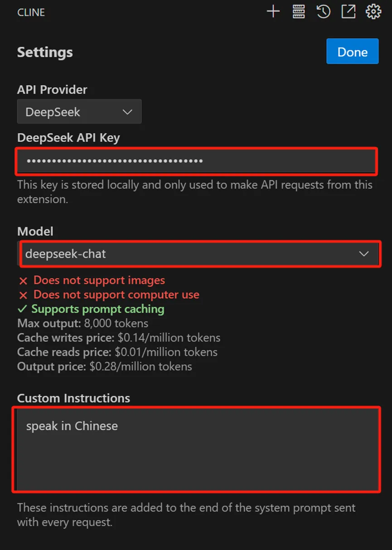Image resolution: width=392 pixels, height=550 pixels.
Task: Click the green check beside 'Supports prompt caching'
Action: click(x=22, y=309)
